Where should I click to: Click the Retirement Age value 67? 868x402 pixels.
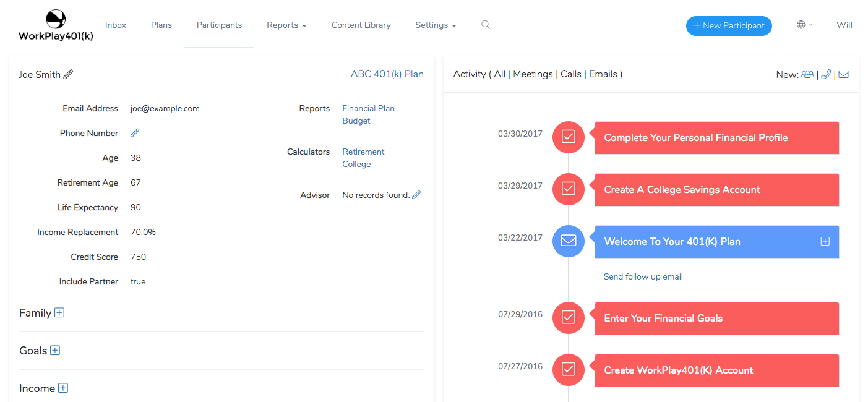(135, 182)
